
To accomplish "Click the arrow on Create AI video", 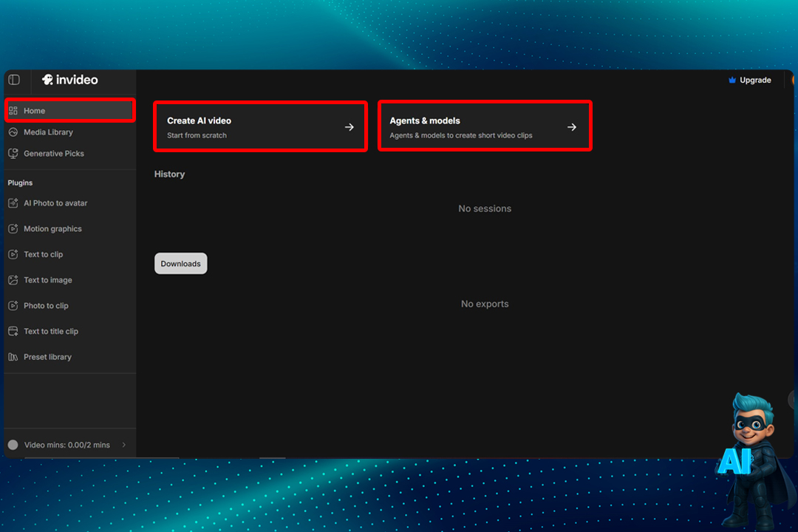I will (x=349, y=127).
